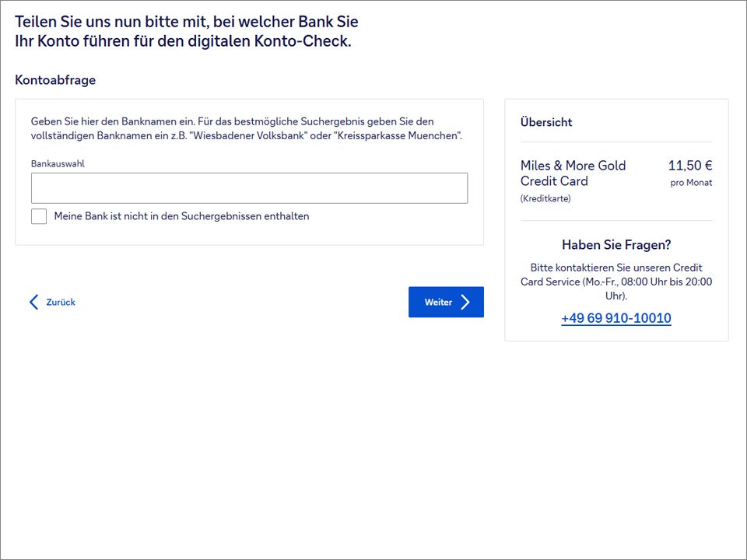Click the 11,50 € price amount
The image size is (747, 560).
[689, 166]
